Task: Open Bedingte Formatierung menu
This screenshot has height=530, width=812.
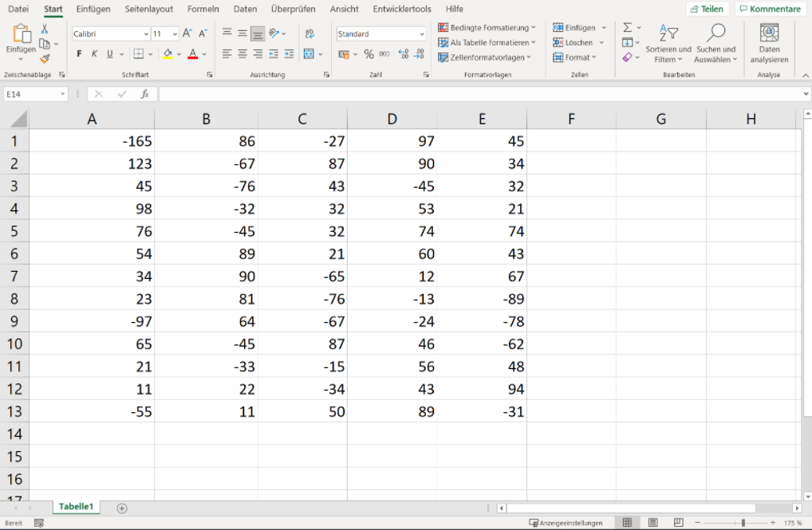Action: click(x=487, y=27)
